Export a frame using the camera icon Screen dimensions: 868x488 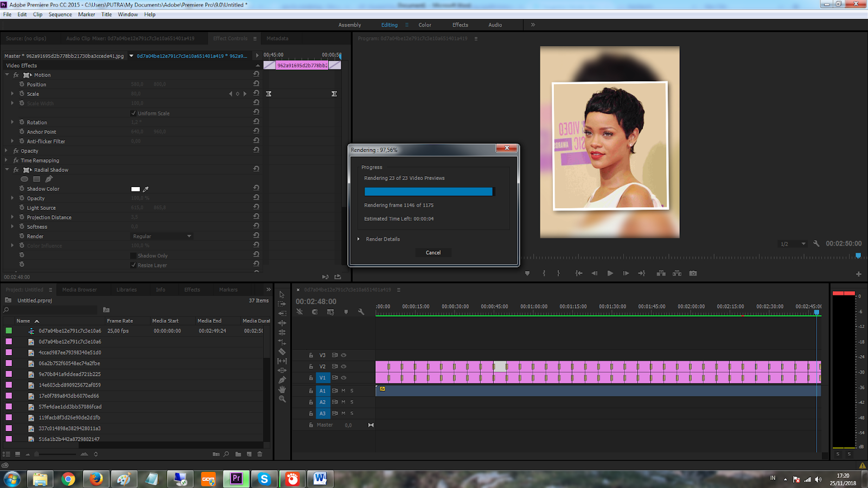click(x=693, y=273)
